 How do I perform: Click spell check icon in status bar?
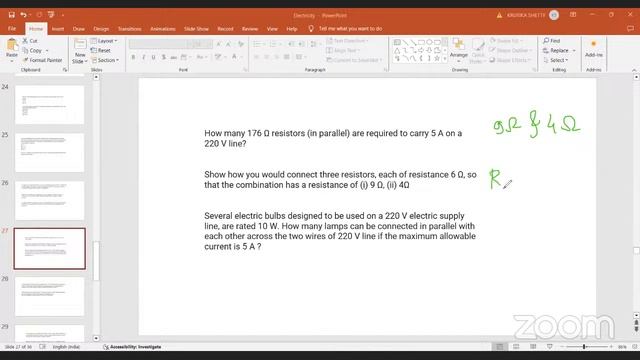pyautogui.click(x=42, y=347)
